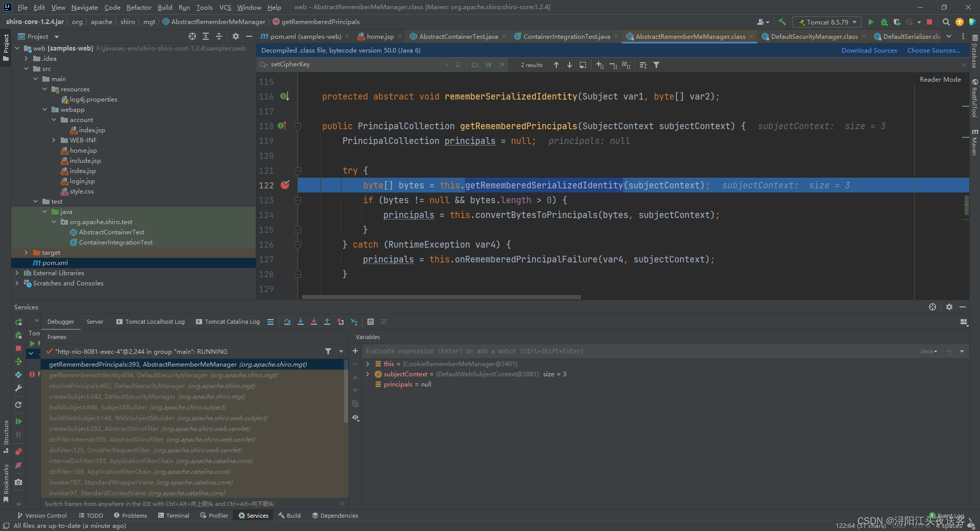Image resolution: width=980 pixels, height=531 pixels.
Task: Toggle Reader Mode in editor
Action: 940,79
